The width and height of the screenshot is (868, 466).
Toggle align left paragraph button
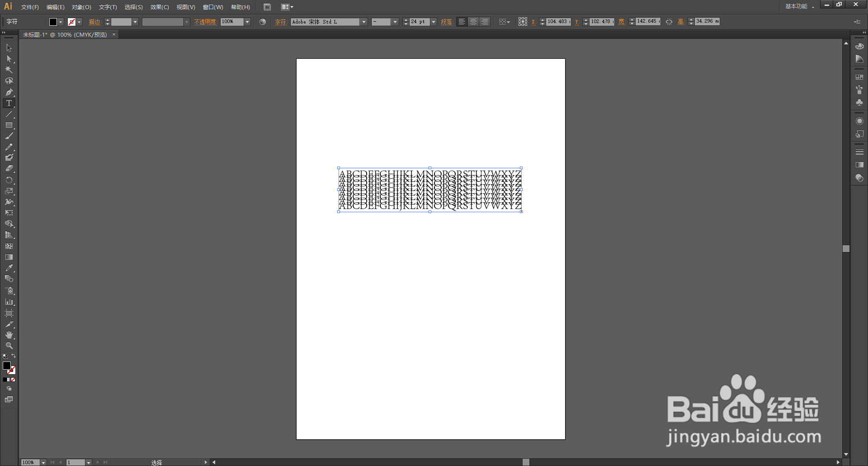(462, 22)
